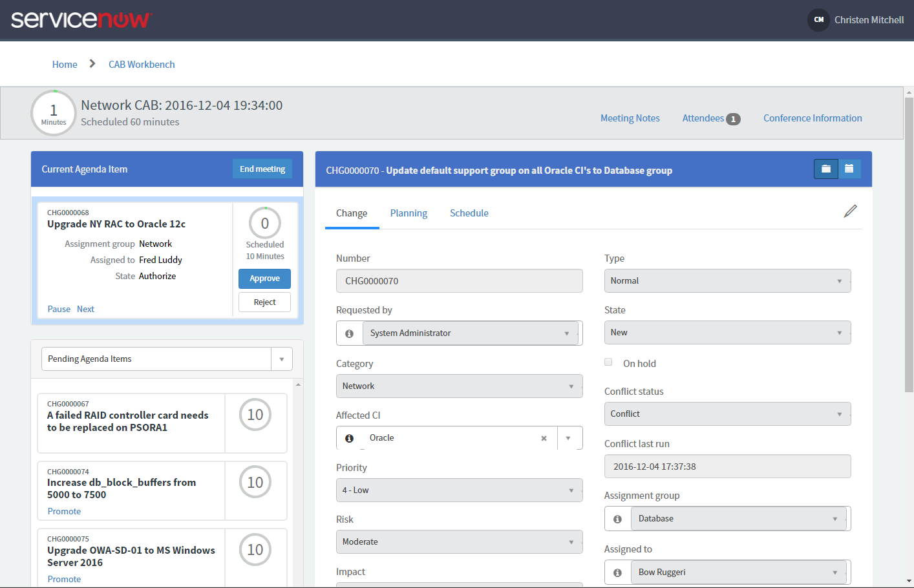Open info icon beside Bow Ruggeri

pyautogui.click(x=617, y=572)
